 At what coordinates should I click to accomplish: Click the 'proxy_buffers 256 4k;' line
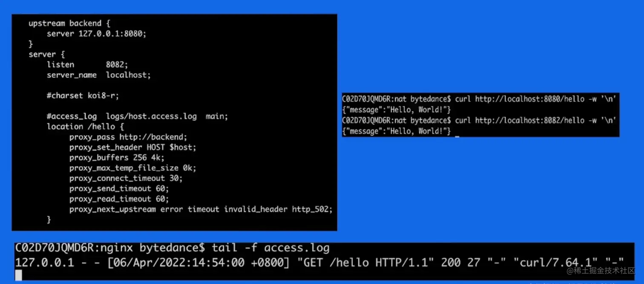coord(117,157)
